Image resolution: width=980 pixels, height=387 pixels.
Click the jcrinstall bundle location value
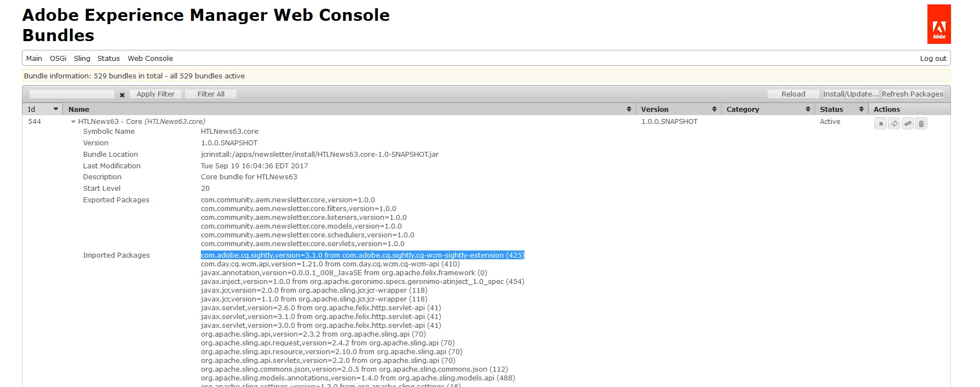point(320,154)
